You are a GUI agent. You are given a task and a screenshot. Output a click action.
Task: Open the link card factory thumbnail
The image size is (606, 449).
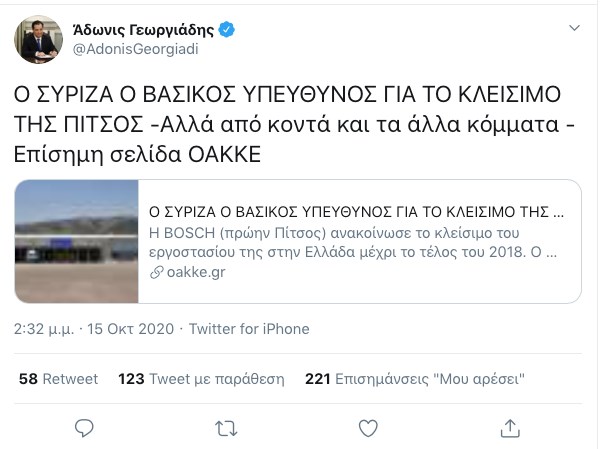[77, 242]
